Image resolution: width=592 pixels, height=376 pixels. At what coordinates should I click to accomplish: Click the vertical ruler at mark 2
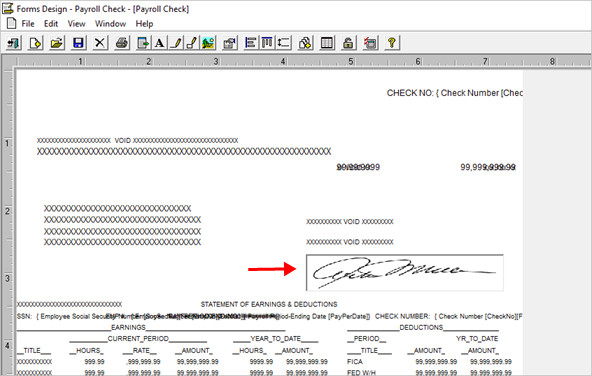pyautogui.click(x=7, y=211)
